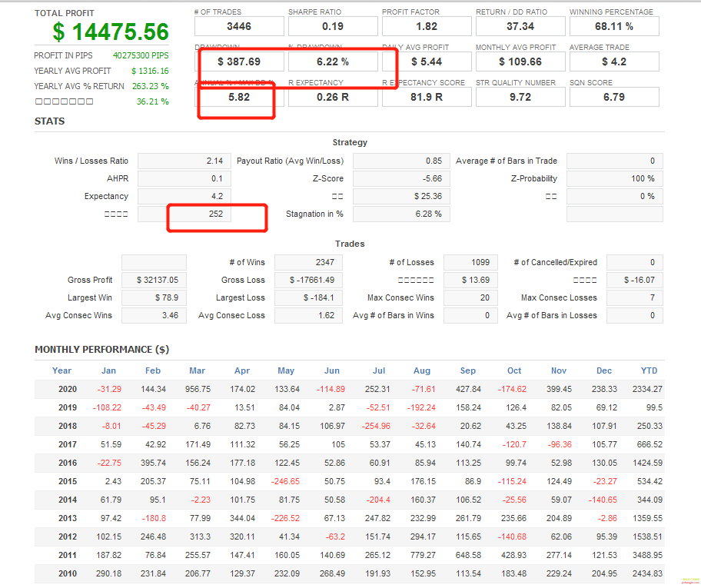Click Max Consec Losses field showing 7
The width and height of the screenshot is (701, 588).
click(x=635, y=297)
